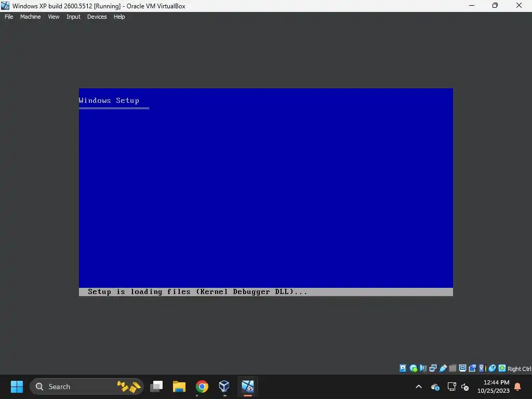Open Task View from the taskbar

(156, 387)
